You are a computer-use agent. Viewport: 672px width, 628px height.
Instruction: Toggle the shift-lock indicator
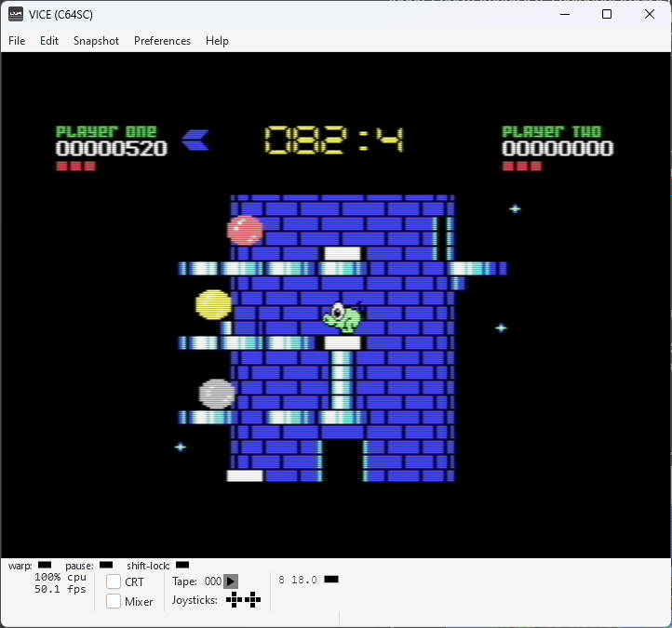(182, 565)
